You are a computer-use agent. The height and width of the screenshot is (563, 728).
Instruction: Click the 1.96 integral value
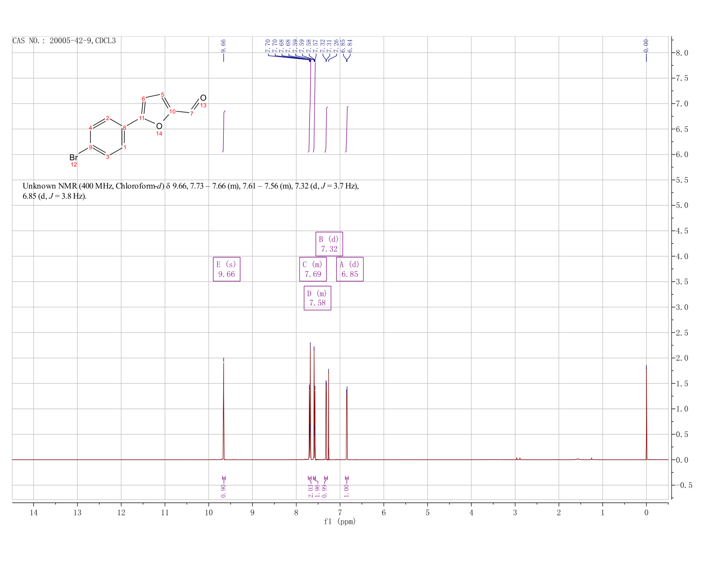317,491
